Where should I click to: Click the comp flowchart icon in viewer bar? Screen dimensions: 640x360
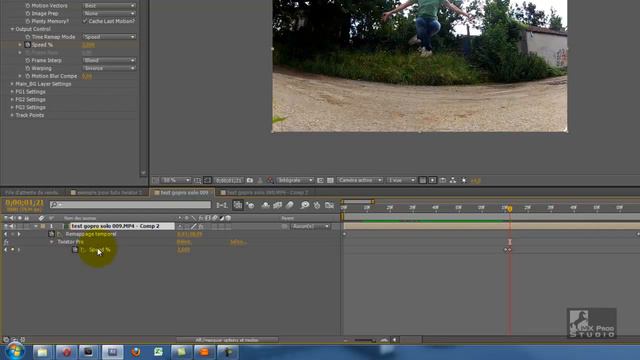(x=453, y=180)
